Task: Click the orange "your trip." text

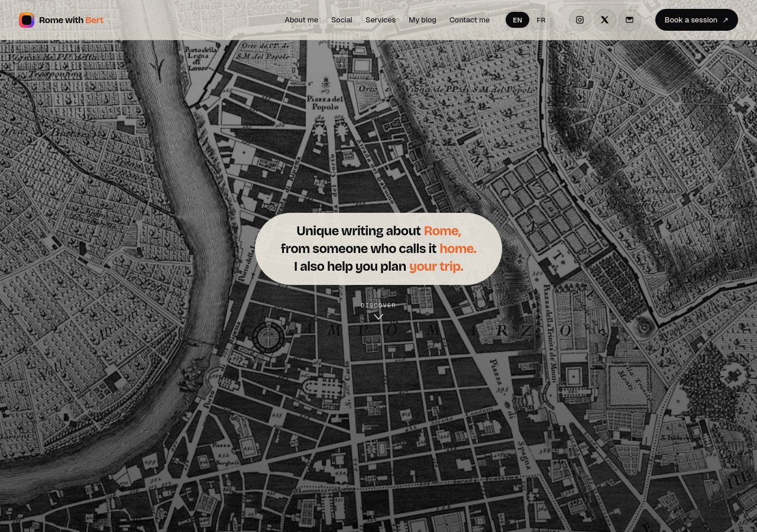Action: tap(436, 267)
